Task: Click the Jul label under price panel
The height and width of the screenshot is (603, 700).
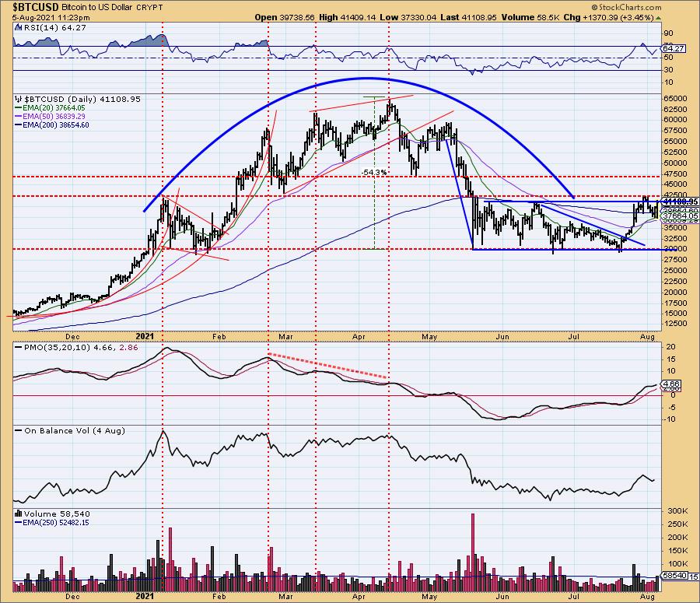Action: (574, 337)
